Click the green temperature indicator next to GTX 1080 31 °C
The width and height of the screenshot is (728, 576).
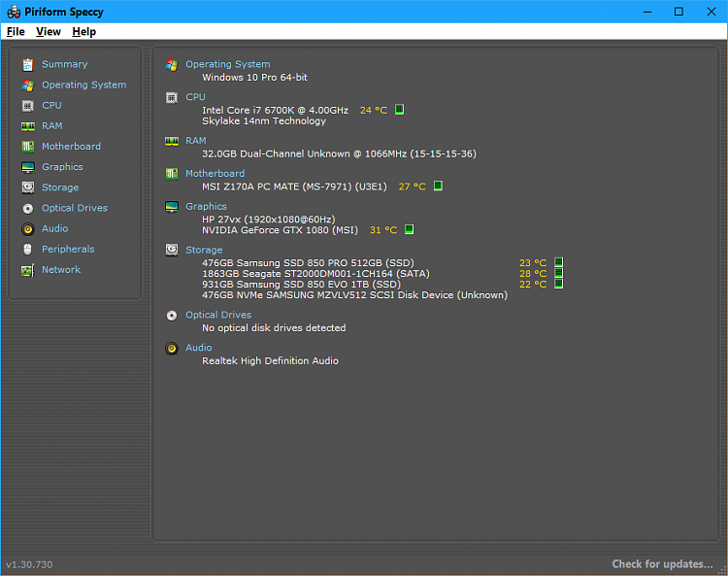(409, 229)
